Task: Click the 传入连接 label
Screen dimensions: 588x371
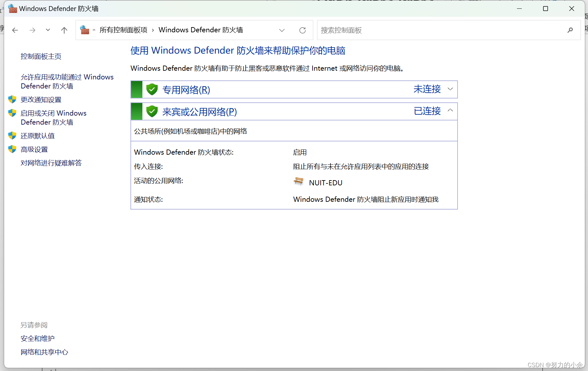Action: coord(149,167)
